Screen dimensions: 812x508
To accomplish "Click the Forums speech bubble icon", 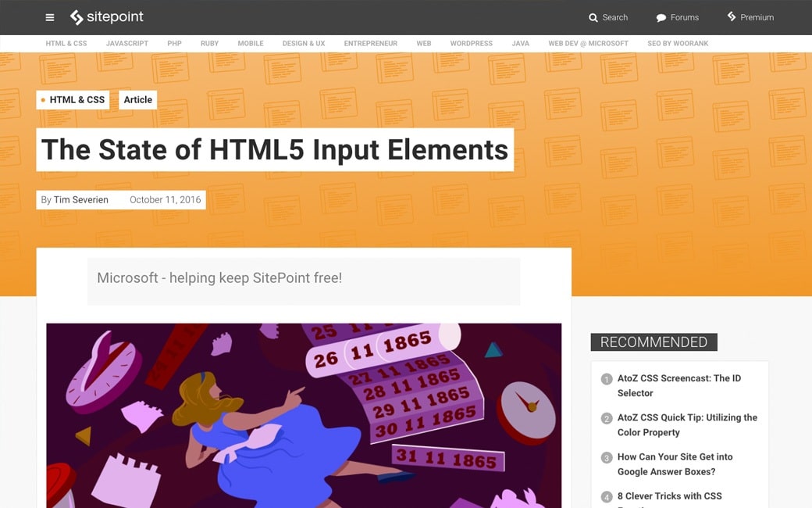I will point(661,18).
